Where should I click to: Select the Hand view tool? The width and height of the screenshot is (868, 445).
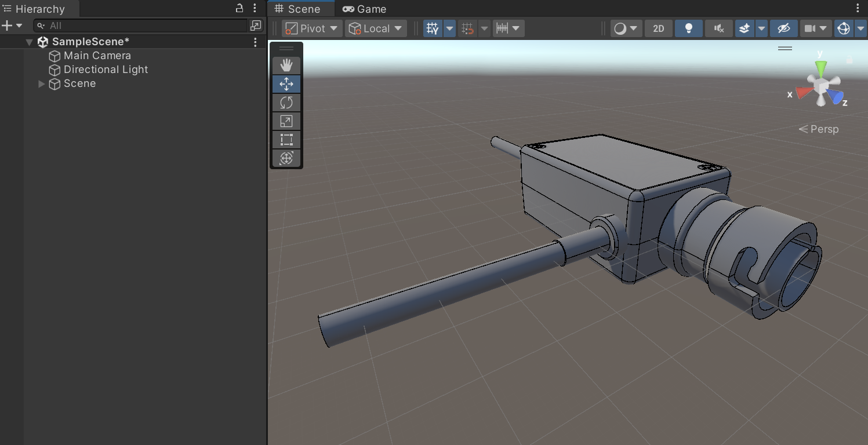click(286, 65)
